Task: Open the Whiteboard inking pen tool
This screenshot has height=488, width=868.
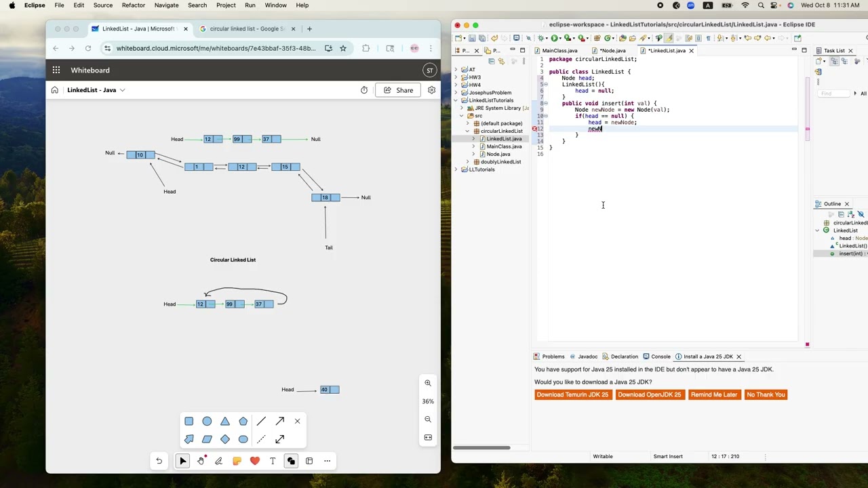Action: pos(218,461)
